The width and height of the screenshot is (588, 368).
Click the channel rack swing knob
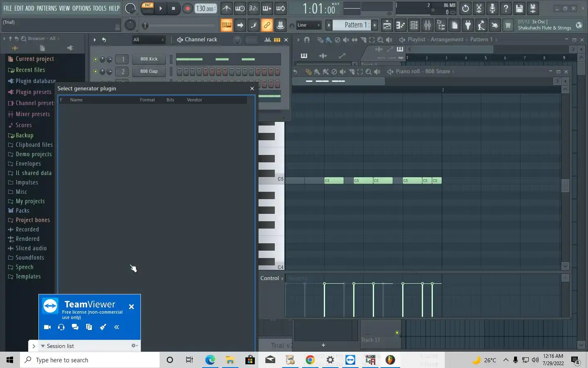(x=237, y=40)
